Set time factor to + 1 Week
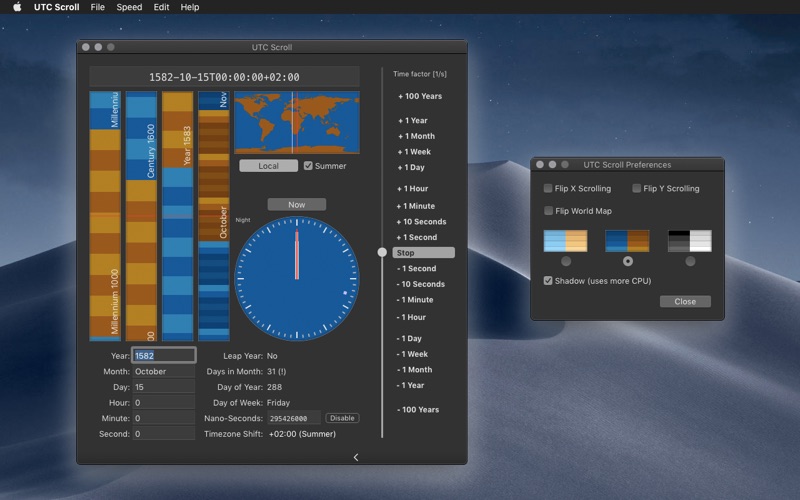The image size is (800, 500). pos(414,152)
